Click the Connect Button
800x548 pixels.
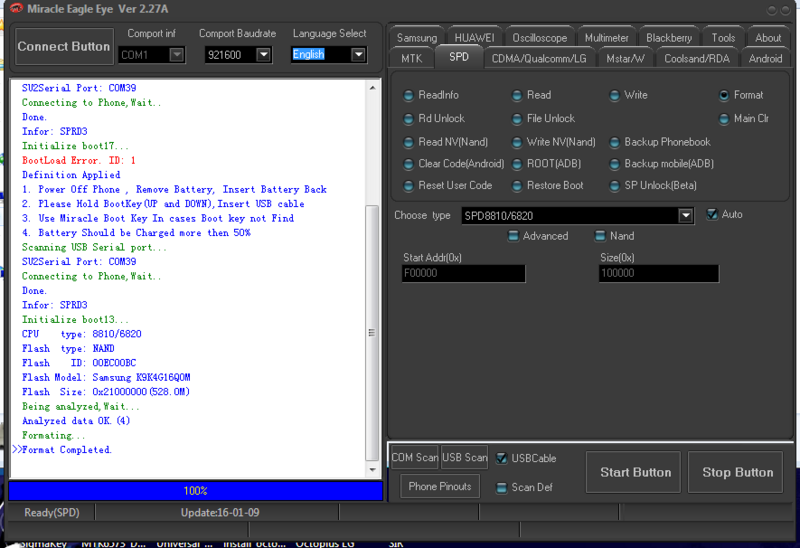pos(64,46)
